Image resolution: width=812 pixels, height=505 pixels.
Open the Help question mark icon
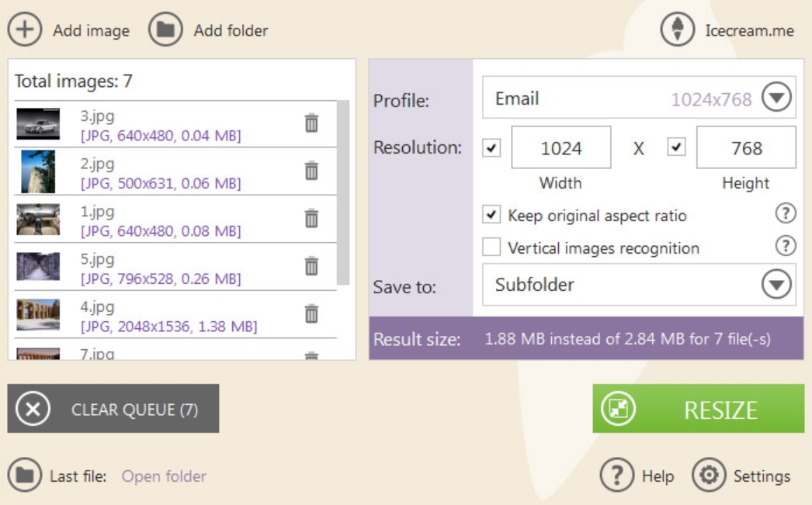click(x=617, y=475)
